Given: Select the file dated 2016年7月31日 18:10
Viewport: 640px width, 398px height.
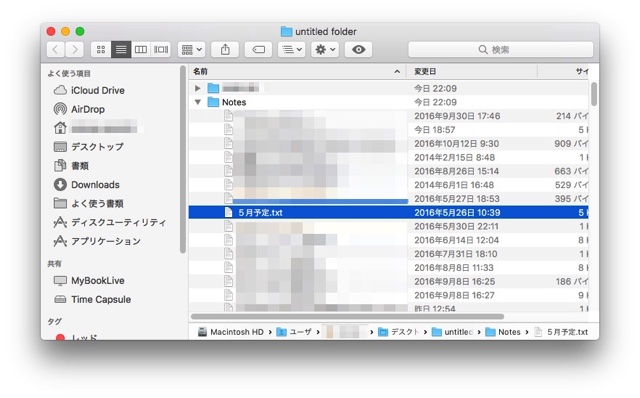Looking at the screenshot, I should point(389,254).
